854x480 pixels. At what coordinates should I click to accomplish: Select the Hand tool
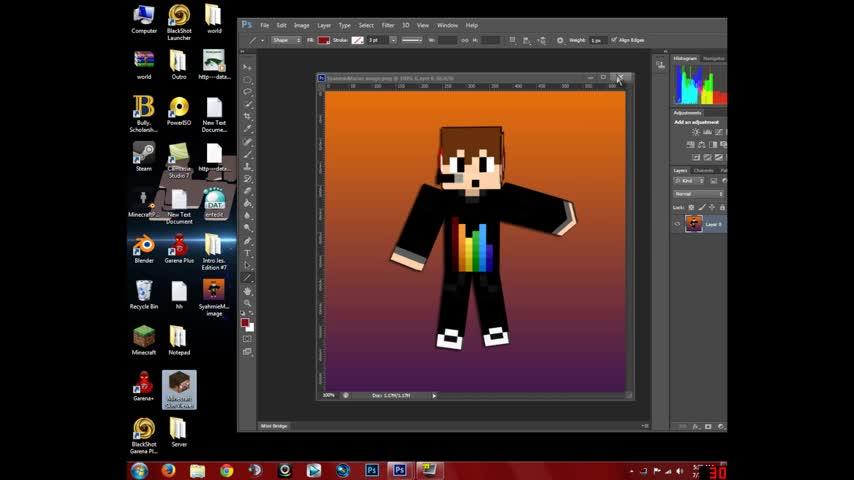tap(247, 291)
